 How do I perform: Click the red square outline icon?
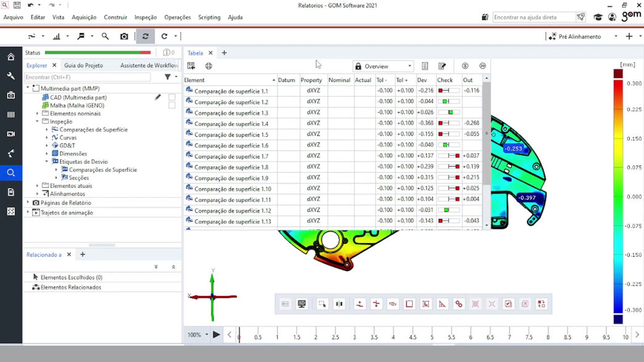click(x=410, y=303)
